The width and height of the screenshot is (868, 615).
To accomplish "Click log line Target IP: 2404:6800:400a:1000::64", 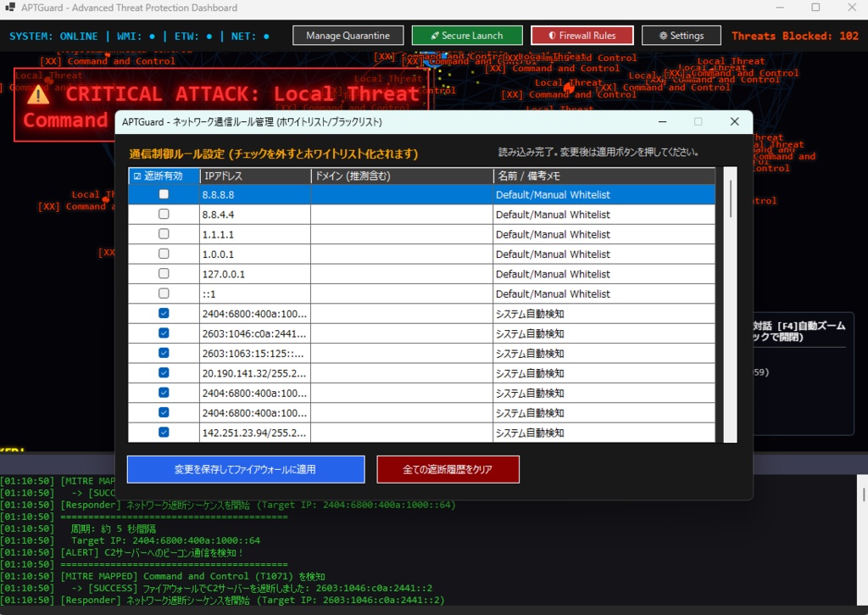I will 130,540.
